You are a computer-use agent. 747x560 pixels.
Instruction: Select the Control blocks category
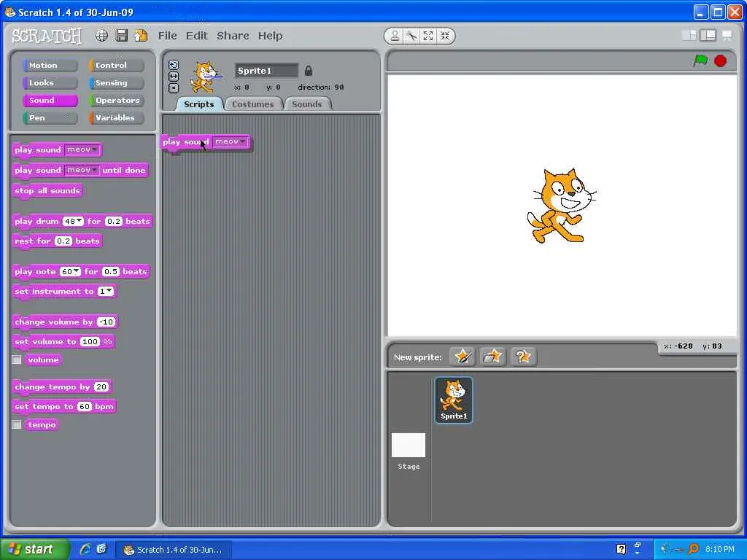pyautogui.click(x=116, y=65)
